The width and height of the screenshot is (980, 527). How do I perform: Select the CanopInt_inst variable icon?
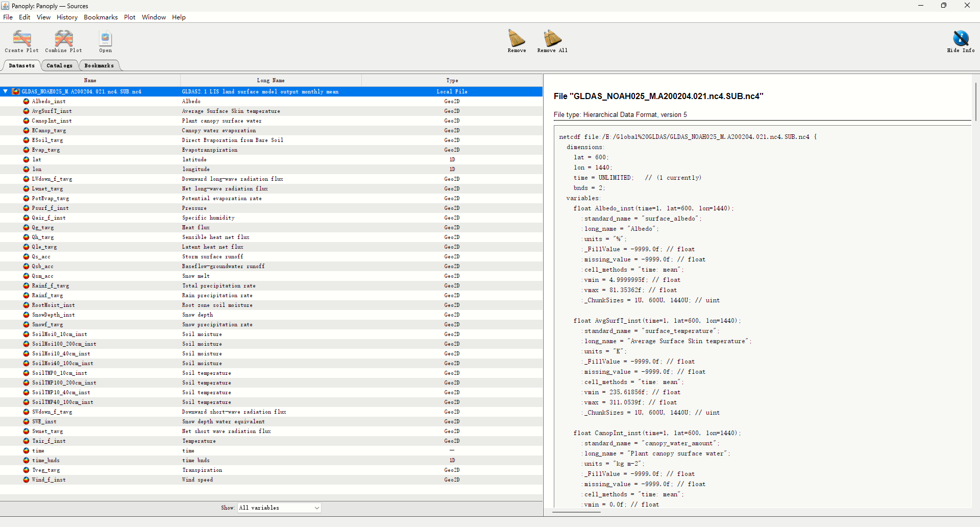click(x=26, y=121)
